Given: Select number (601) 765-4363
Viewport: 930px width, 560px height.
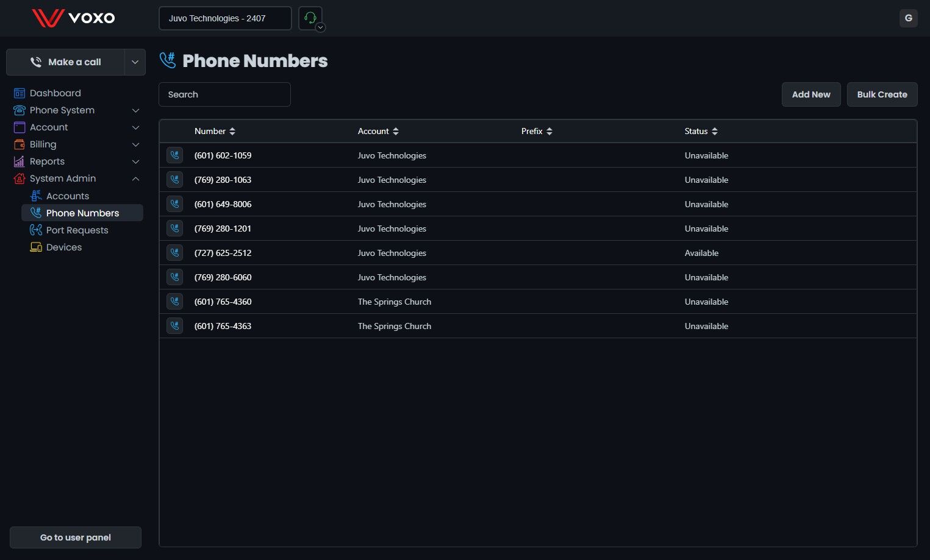Looking at the screenshot, I should point(223,326).
